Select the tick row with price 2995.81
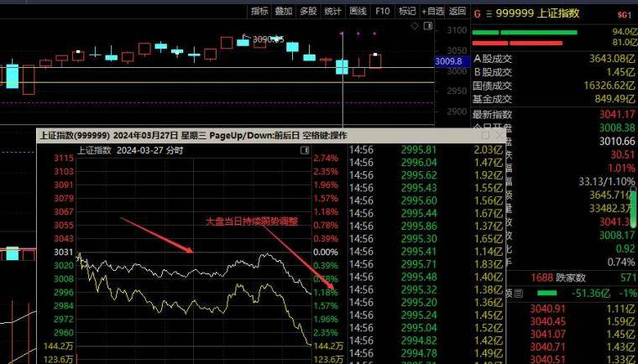Image resolution: width=638 pixels, height=364 pixels. (426, 149)
